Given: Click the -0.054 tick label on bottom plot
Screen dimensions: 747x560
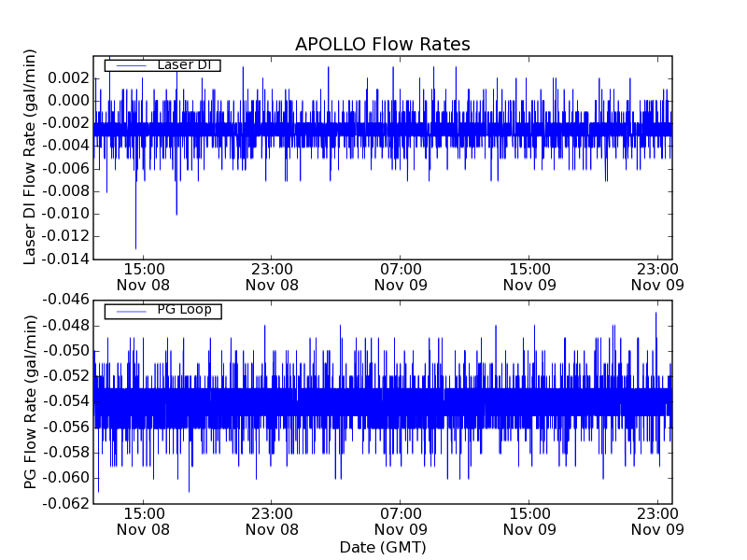Looking at the screenshot, I should tap(65, 402).
